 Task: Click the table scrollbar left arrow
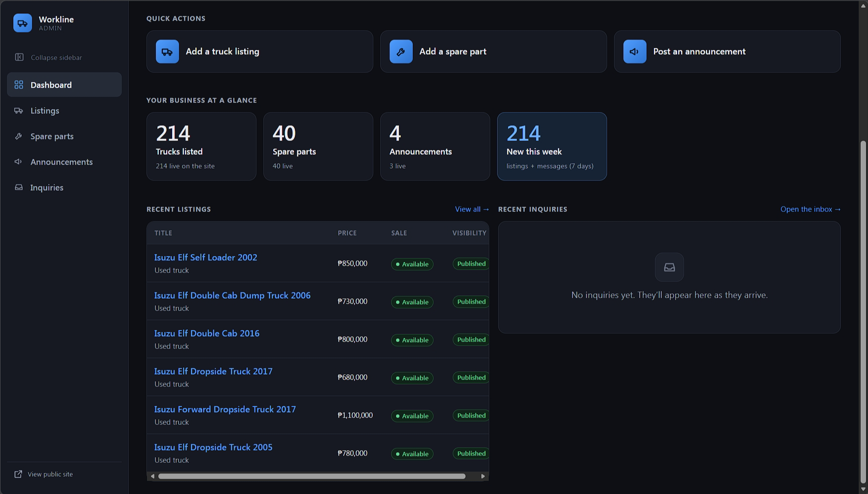(152, 476)
